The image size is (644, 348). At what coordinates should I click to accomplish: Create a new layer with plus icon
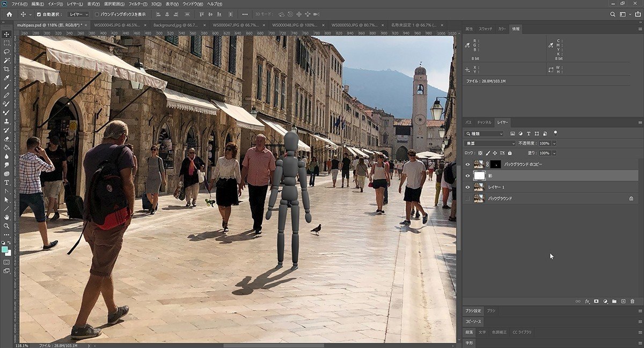point(623,301)
